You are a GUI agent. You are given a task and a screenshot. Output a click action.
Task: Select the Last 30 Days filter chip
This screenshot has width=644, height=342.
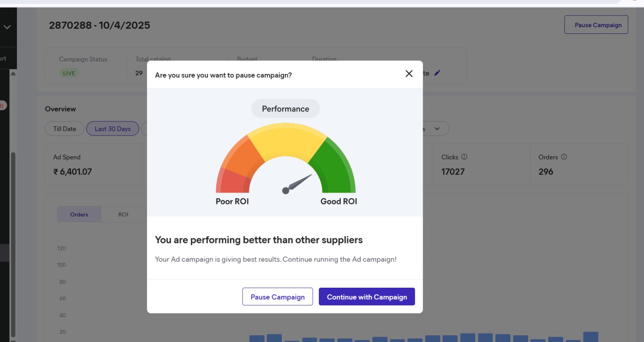(113, 129)
